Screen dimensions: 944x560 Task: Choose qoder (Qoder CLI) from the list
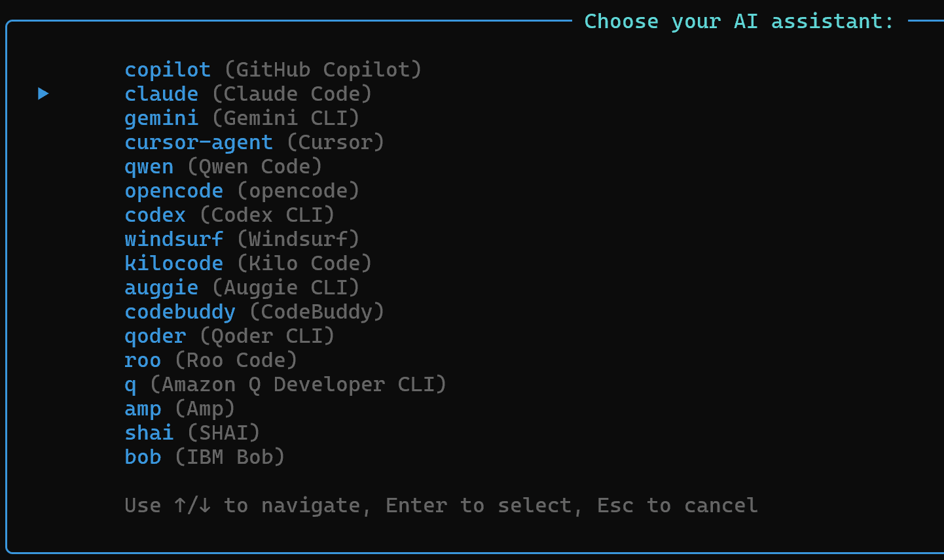(229, 336)
